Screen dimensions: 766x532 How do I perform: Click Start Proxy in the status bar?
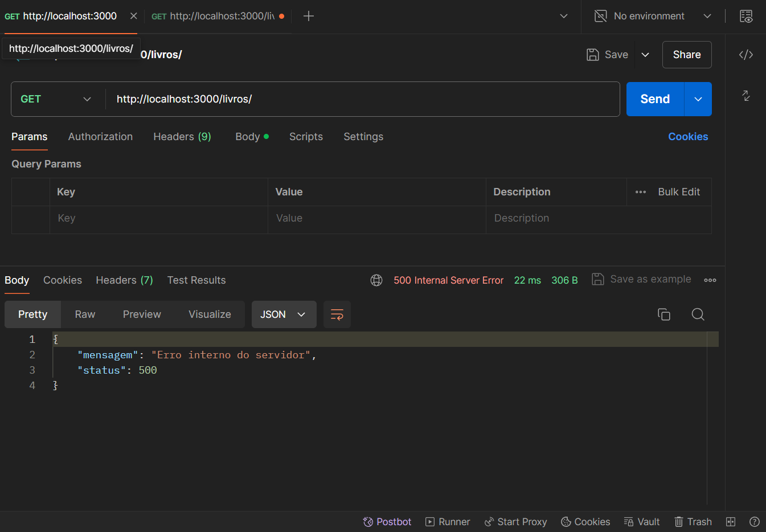[515, 522]
